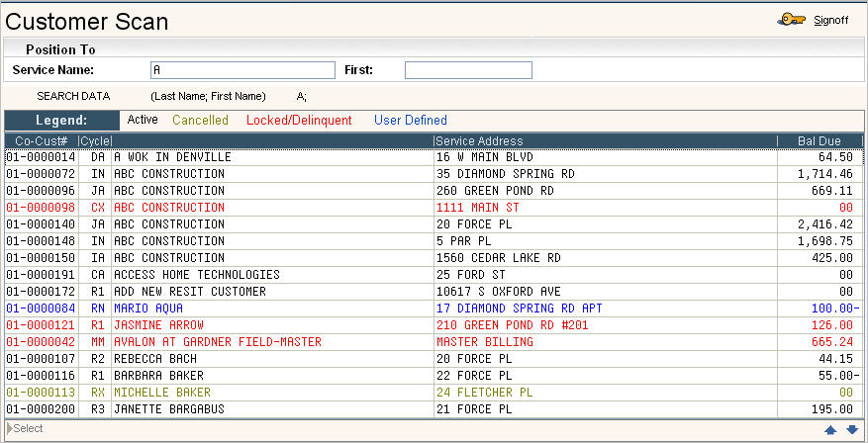
Task: Click address 1111 MAIN ST
Action: click(478, 208)
